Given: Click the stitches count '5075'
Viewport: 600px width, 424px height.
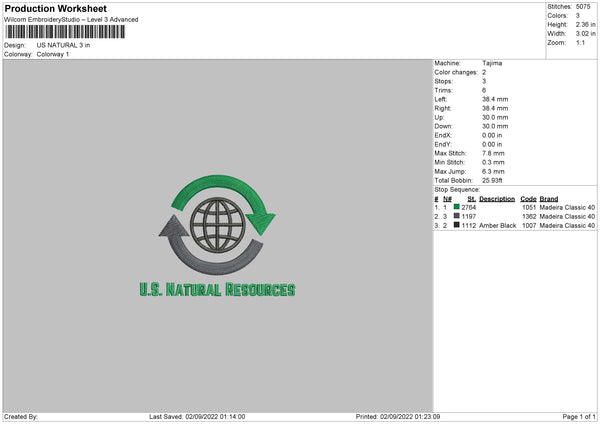Looking at the screenshot, I should (x=583, y=7).
